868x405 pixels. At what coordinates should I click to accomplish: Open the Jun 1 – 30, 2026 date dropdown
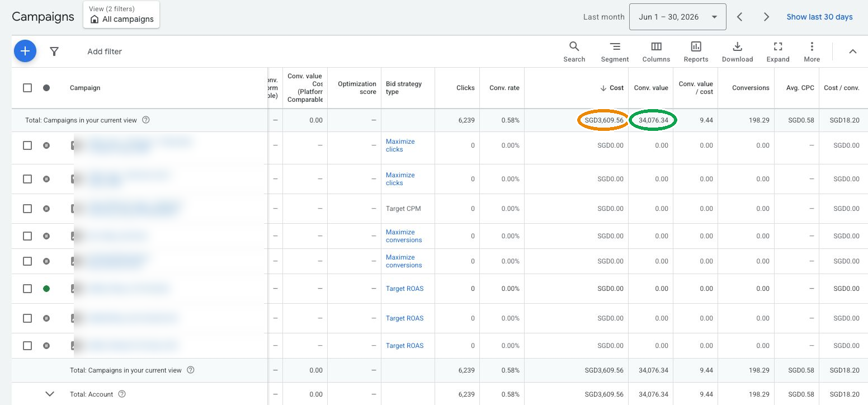pyautogui.click(x=677, y=17)
